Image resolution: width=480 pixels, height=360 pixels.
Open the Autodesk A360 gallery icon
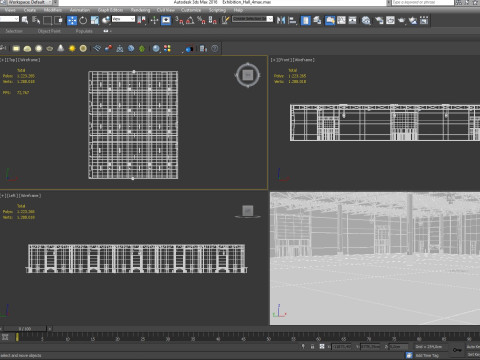click(x=424, y=20)
